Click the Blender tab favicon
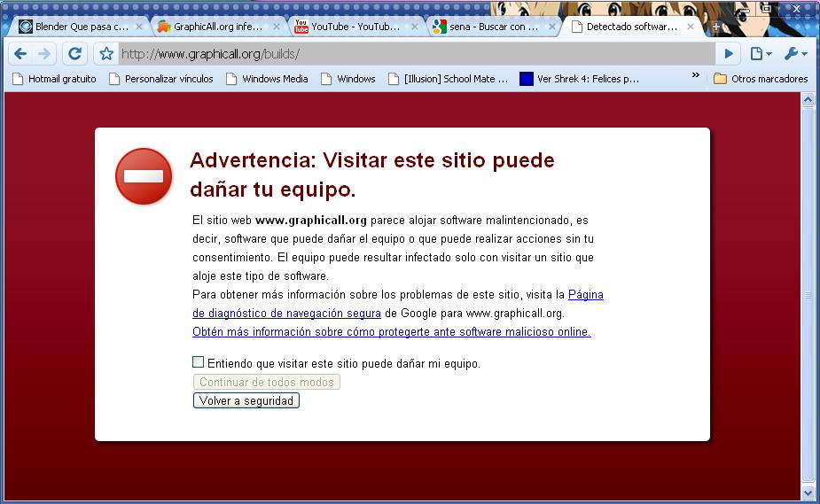The image size is (820, 504). (x=26, y=27)
